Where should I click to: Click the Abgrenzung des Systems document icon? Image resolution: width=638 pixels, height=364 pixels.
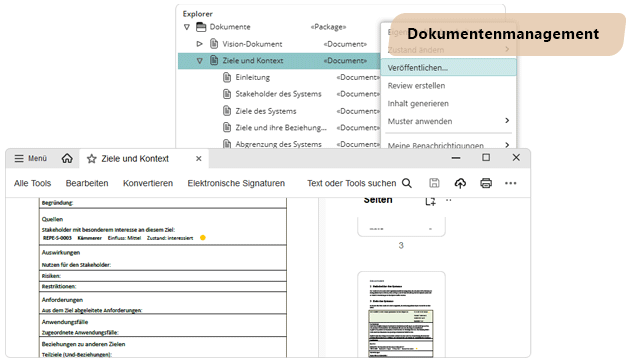point(227,144)
